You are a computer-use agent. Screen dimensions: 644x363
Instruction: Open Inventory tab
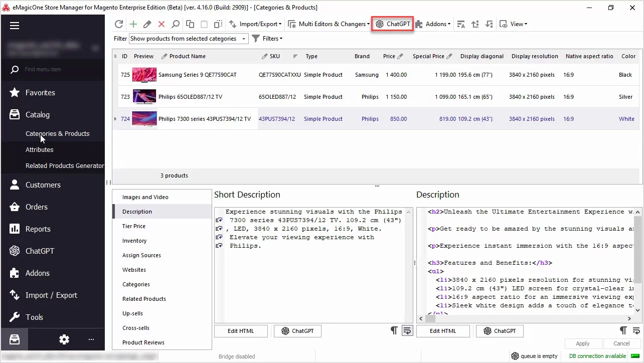coord(162,241)
